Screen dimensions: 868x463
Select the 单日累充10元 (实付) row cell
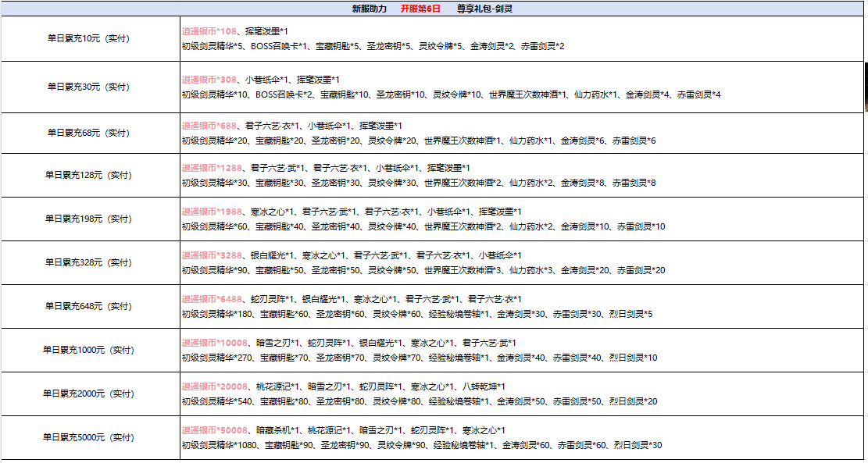click(88, 39)
